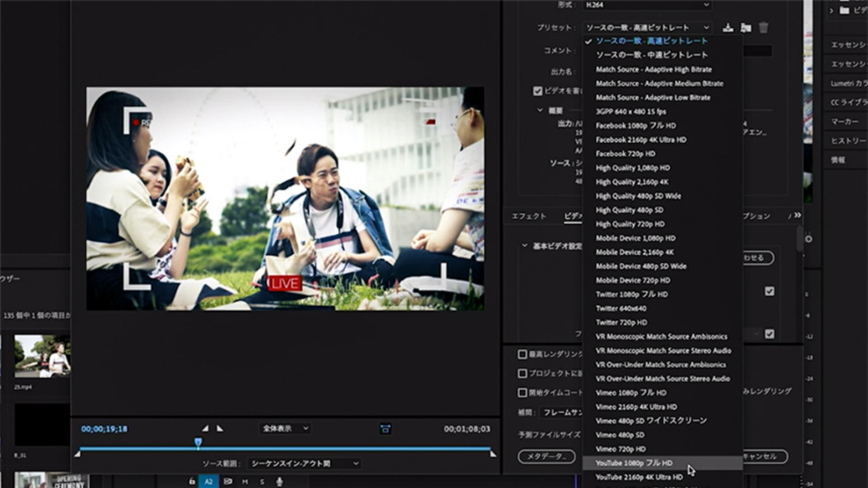Switch to the エフェクト tab
This screenshot has width=868, height=488.
click(528, 216)
